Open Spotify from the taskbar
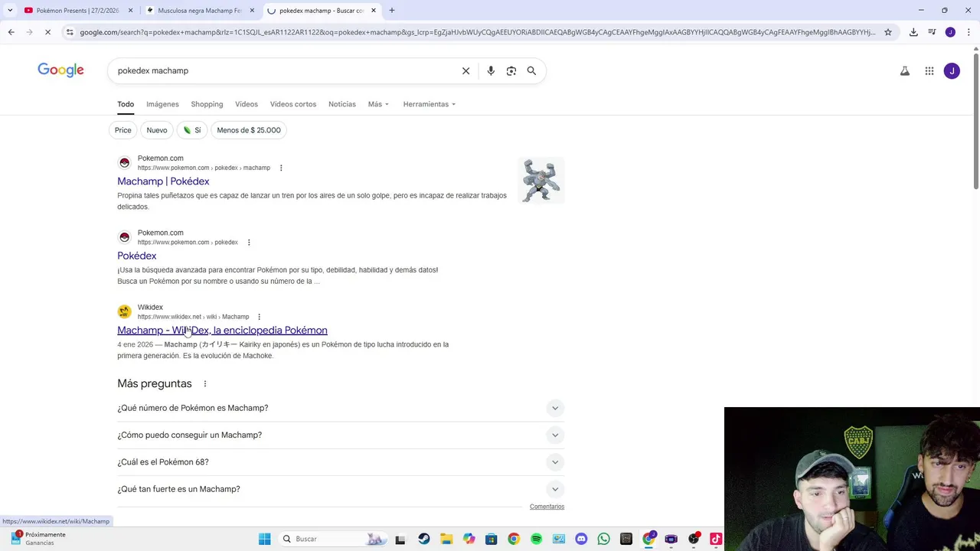 (536, 539)
